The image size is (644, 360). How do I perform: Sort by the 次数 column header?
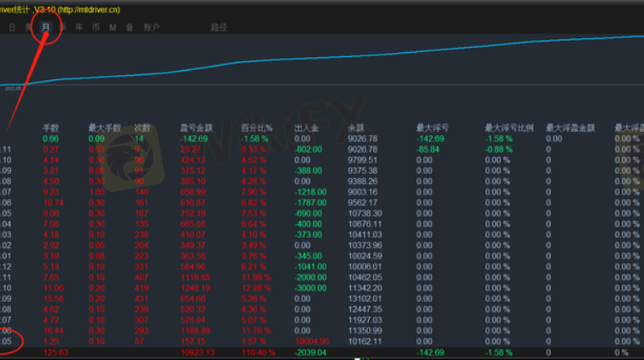141,128
